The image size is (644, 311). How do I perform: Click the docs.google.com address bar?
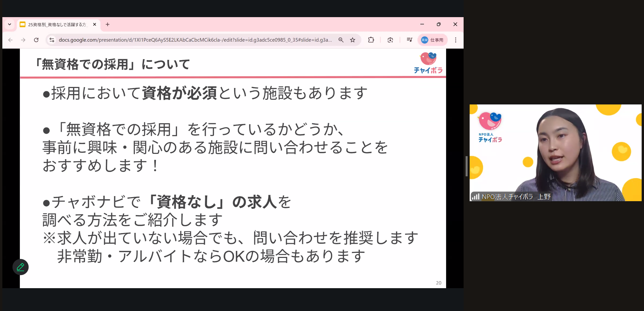coord(195,40)
